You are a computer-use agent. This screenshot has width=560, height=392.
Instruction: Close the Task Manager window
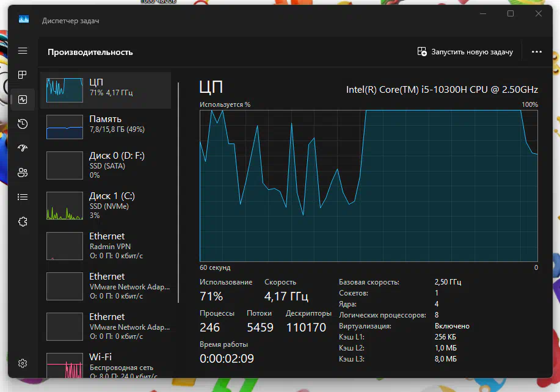539,13
